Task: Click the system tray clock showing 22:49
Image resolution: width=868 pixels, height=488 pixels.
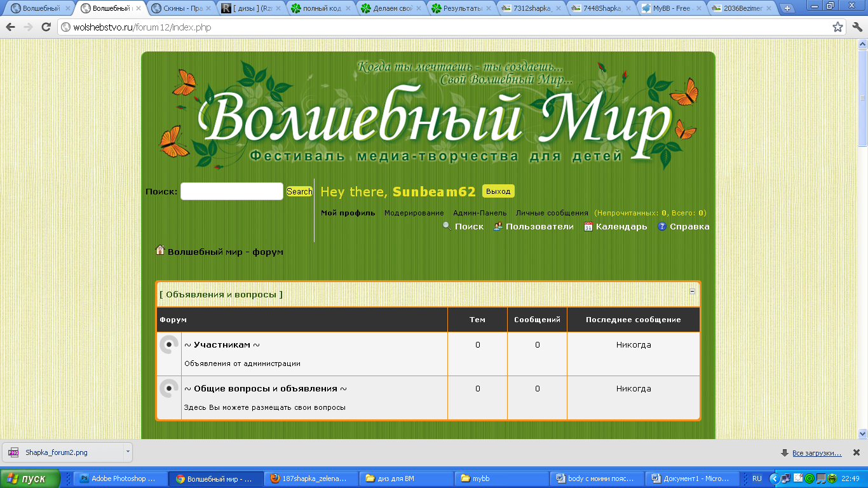Action: tap(850, 478)
